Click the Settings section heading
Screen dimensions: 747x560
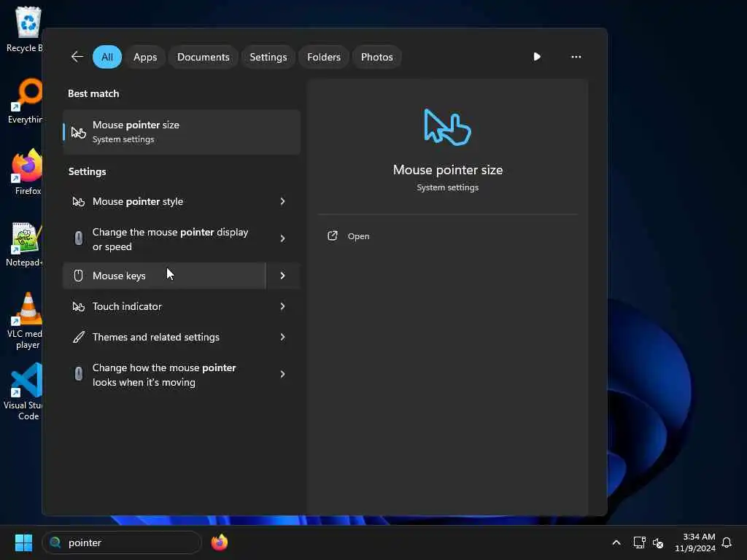pyautogui.click(x=88, y=171)
